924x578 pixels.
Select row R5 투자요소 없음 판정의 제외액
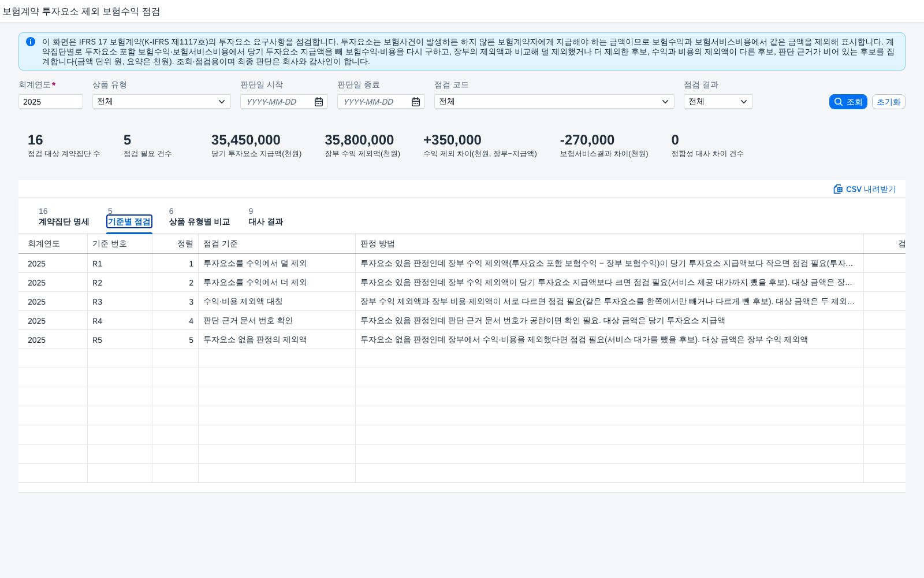pyautogui.click(x=462, y=340)
